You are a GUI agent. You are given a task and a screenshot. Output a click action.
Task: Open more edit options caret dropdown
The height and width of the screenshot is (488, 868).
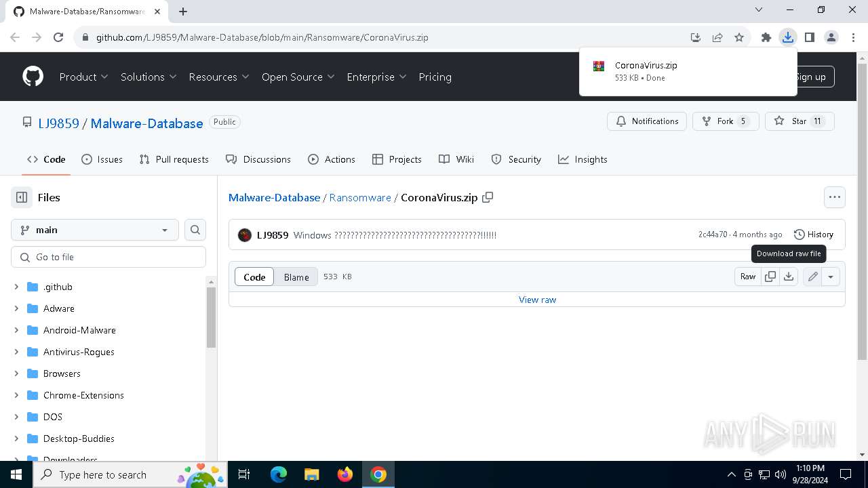pyautogui.click(x=831, y=277)
